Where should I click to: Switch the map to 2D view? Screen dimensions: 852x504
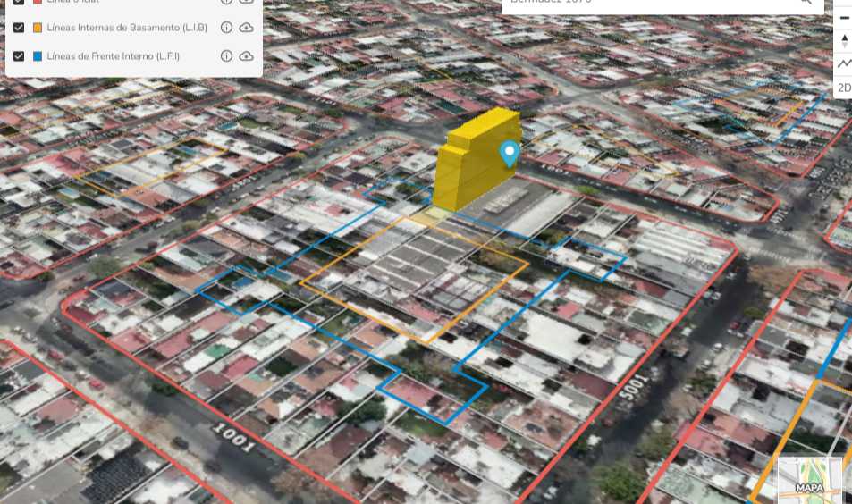point(844,88)
